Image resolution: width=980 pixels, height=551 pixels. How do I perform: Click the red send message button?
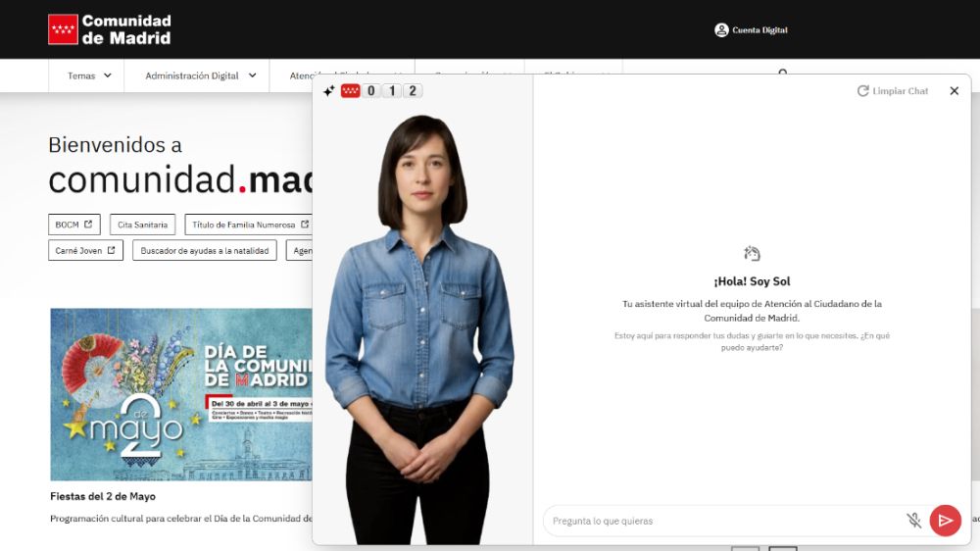pyautogui.click(x=945, y=521)
